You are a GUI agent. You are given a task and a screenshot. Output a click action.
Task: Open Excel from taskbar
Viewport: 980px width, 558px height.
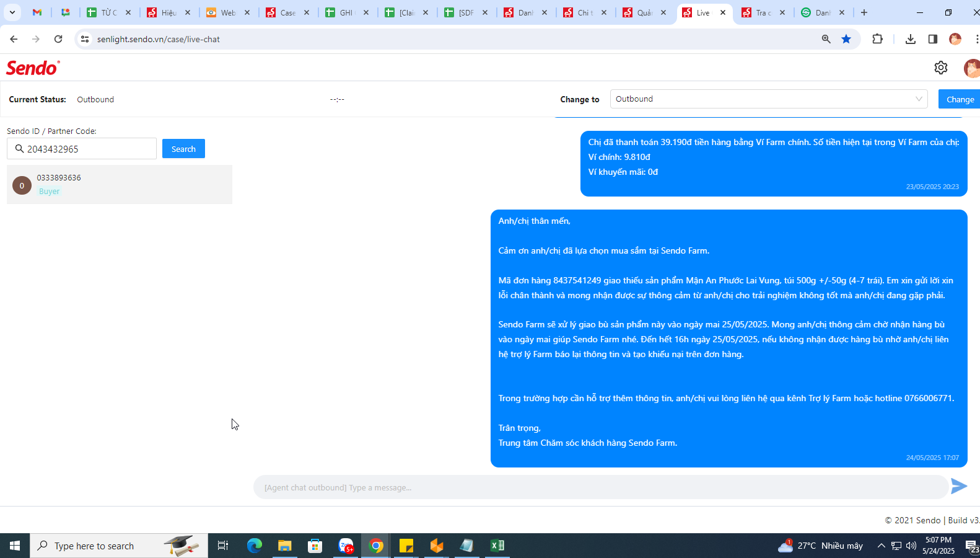pos(497,546)
